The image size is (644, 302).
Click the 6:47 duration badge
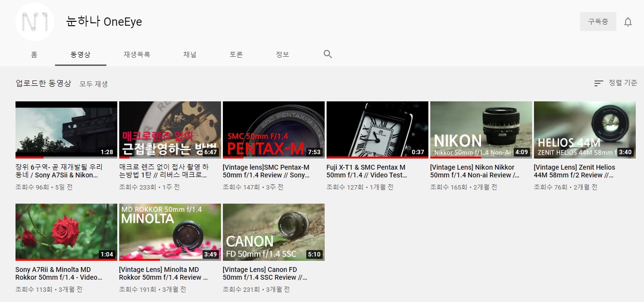210,152
